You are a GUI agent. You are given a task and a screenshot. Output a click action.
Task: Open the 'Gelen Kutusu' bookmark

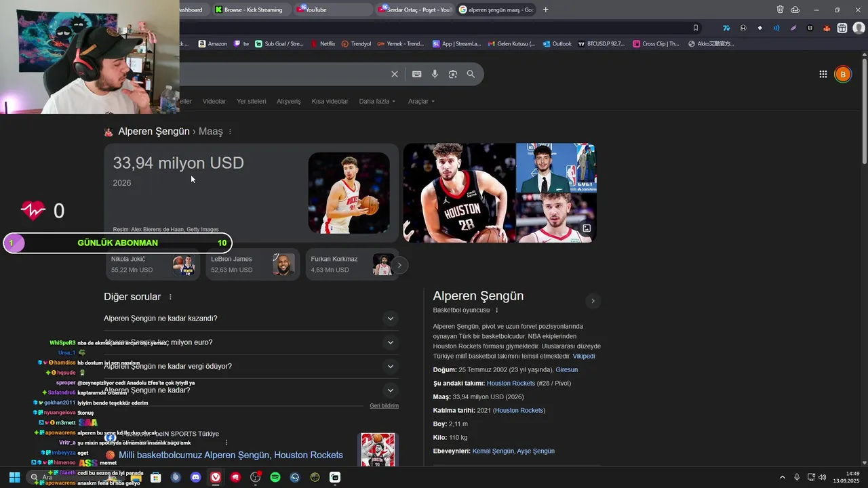pos(511,43)
